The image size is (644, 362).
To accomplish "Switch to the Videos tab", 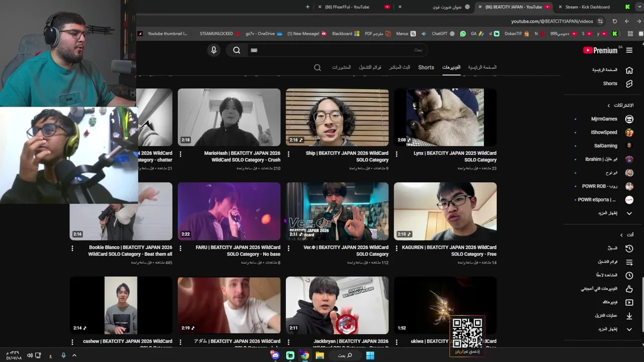I will pyautogui.click(x=451, y=67).
